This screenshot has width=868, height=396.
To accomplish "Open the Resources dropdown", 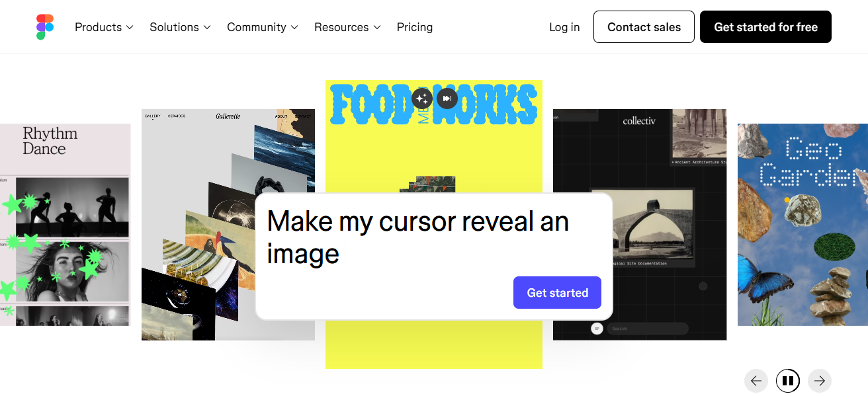I will pos(347,27).
